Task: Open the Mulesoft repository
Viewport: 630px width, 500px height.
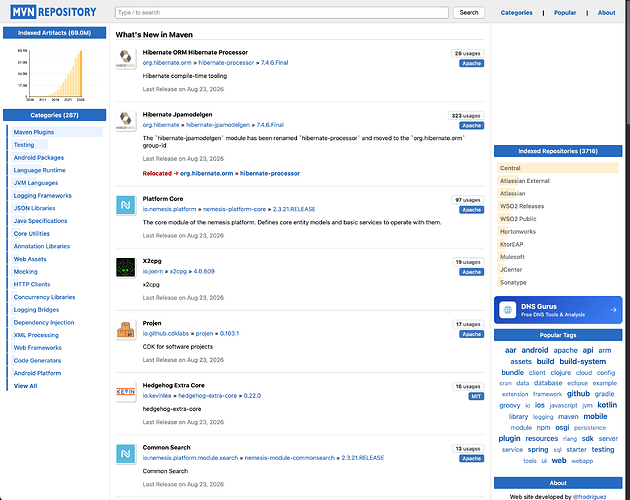Action: [x=512, y=257]
